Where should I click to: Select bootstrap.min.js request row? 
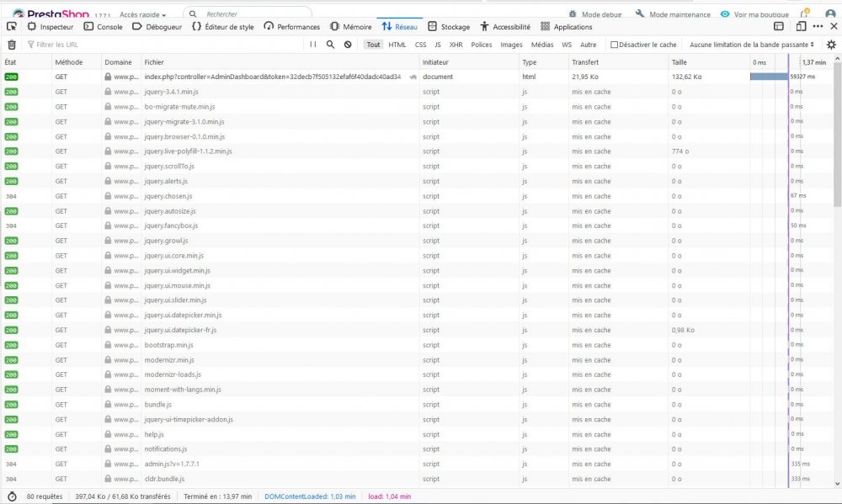pos(417,345)
